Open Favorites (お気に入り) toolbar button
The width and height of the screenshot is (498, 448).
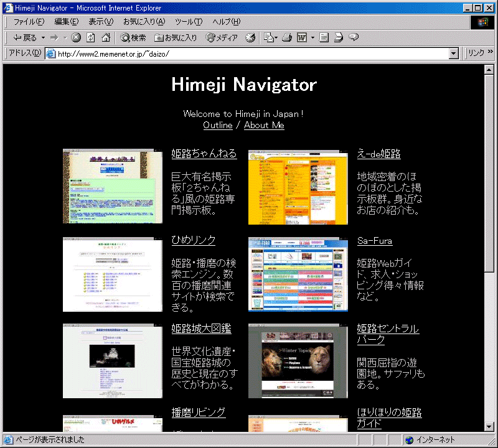[176, 38]
